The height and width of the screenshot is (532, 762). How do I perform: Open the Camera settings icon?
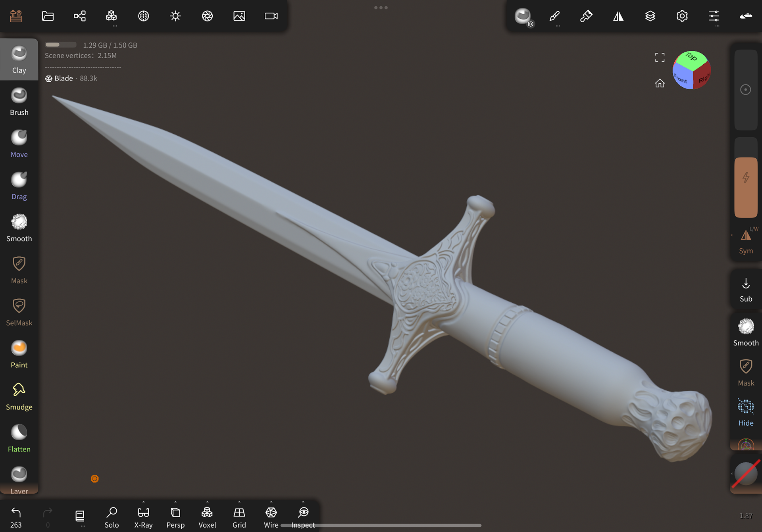tap(271, 16)
